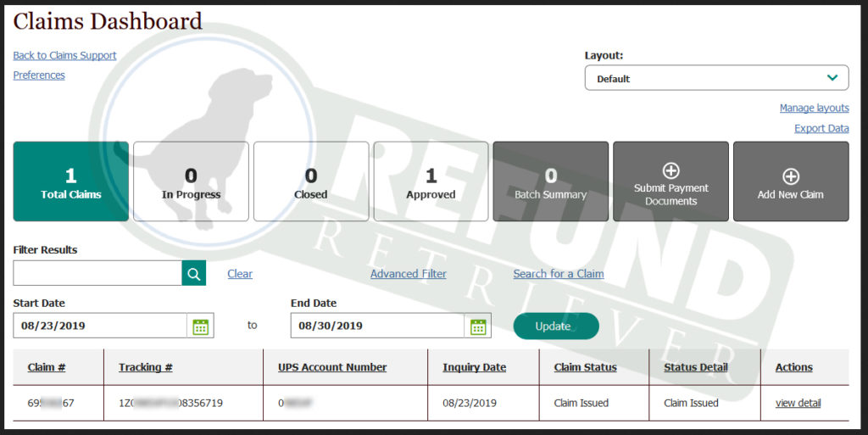Open the Advanced Filter link
This screenshot has width=868, height=435.
pos(408,274)
